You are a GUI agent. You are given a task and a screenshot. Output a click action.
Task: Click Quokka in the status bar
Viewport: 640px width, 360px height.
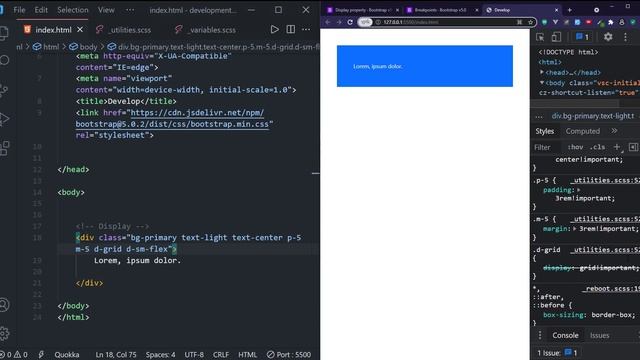tap(67, 355)
